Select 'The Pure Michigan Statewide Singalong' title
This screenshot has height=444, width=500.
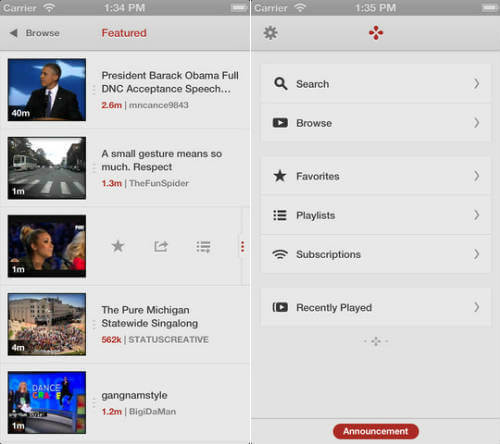pyautogui.click(x=150, y=317)
